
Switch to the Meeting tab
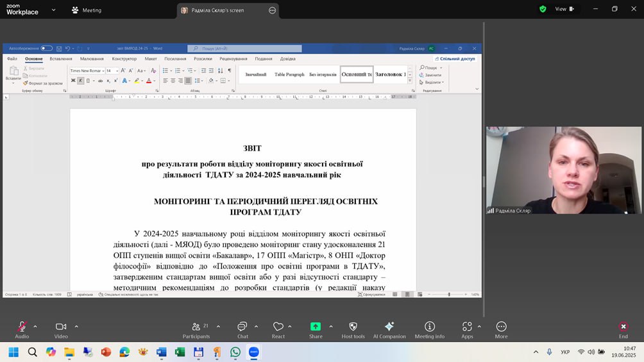coord(87,10)
